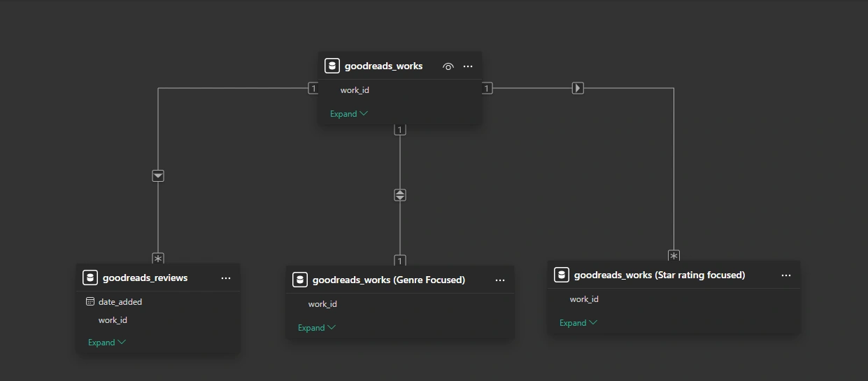Open more options for goodreads_reviews table

pyautogui.click(x=226, y=278)
